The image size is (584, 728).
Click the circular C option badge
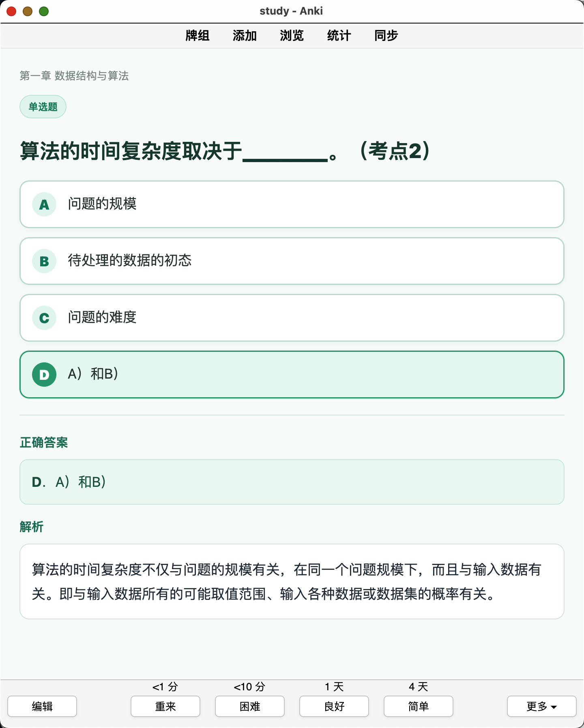44,318
